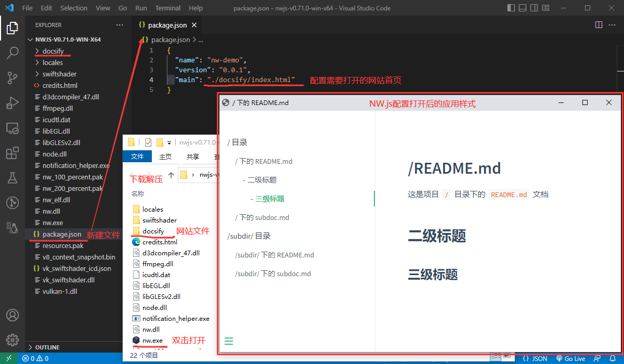Open the Testing flask view
Viewport: 624px width, 364px height.
coord(12,178)
